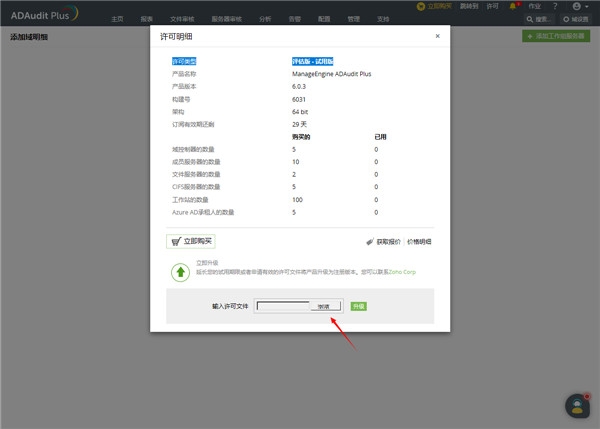Click the 成员服务器的数量 row label
The width and height of the screenshot is (600, 429).
[196, 162]
